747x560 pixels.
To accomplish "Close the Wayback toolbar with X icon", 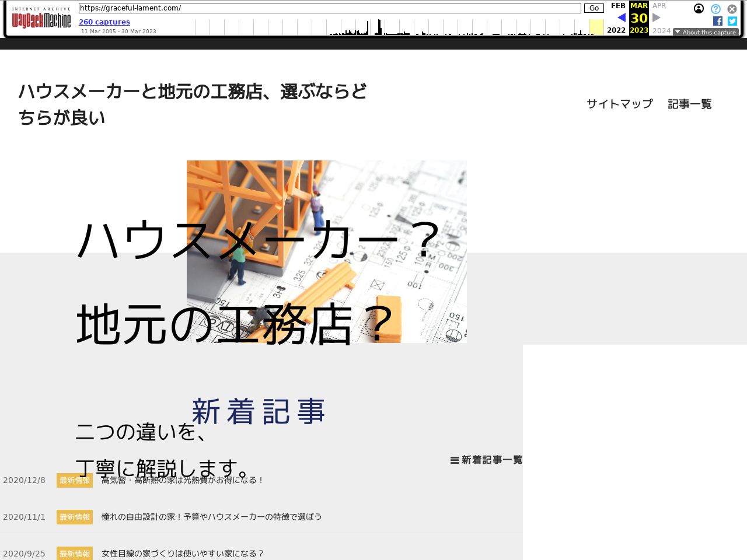I will pyautogui.click(x=732, y=9).
